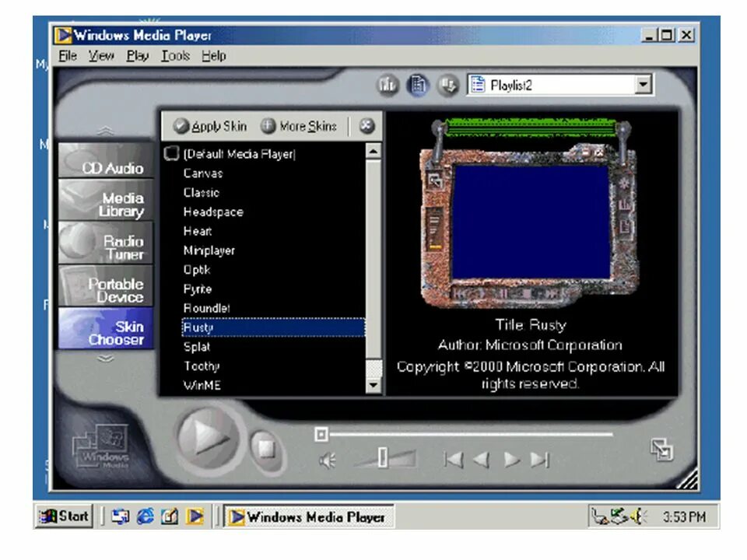The height and width of the screenshot is (560, 747).
Task: Click the skin list scroll up arrow
Action: [373, 151]
